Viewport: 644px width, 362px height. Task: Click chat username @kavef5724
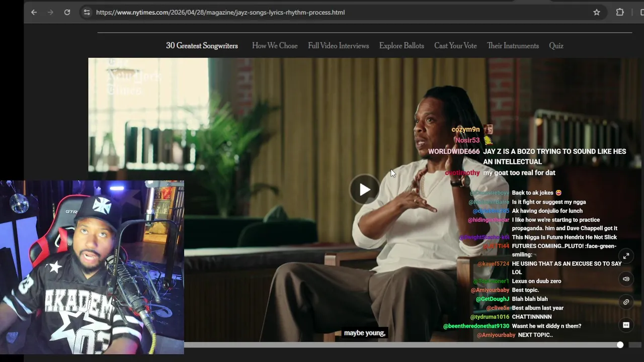point(493,264)
